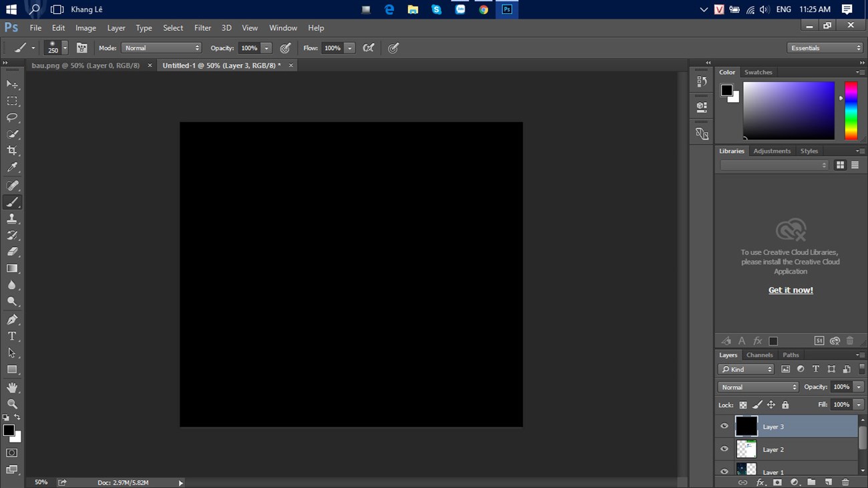
Task: Open the Filter menu
Action: point(202,28)
